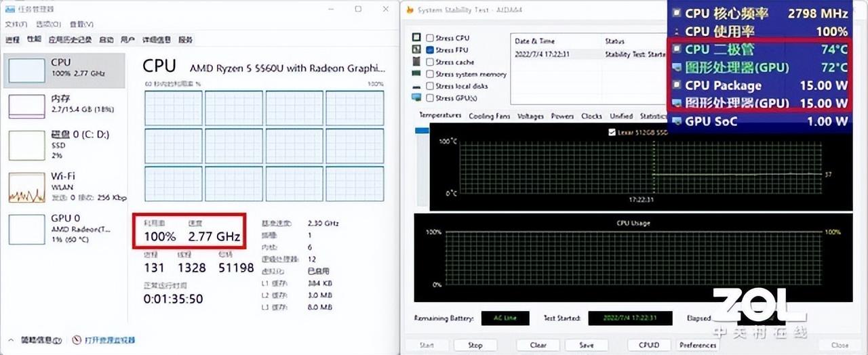Open Clocks tab in AIDA64
Image resolution: width=868 pixels, height=355 pixels.
[x=591, y=117]
